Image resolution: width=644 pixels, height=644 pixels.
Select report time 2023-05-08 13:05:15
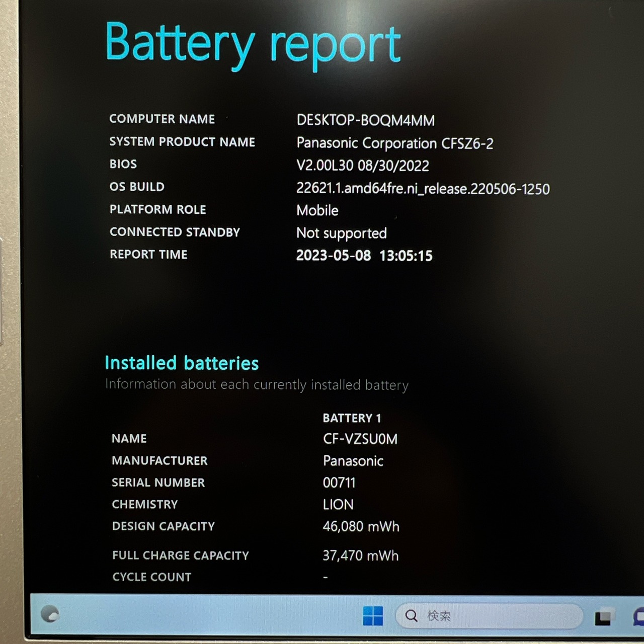pos(364,256)
